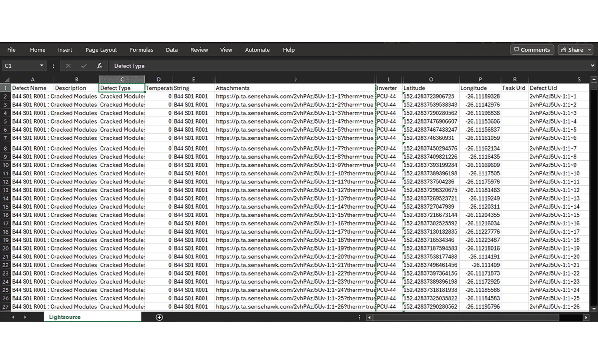Select column A header
Viewport: 598px width, 364px height.
[32, 79]
